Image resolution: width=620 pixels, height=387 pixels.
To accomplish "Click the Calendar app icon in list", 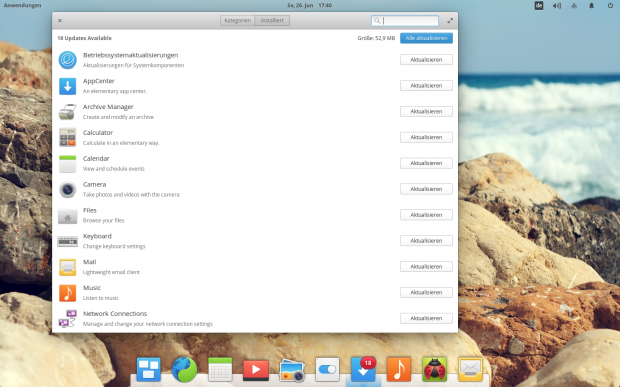I will pos(68,164).
